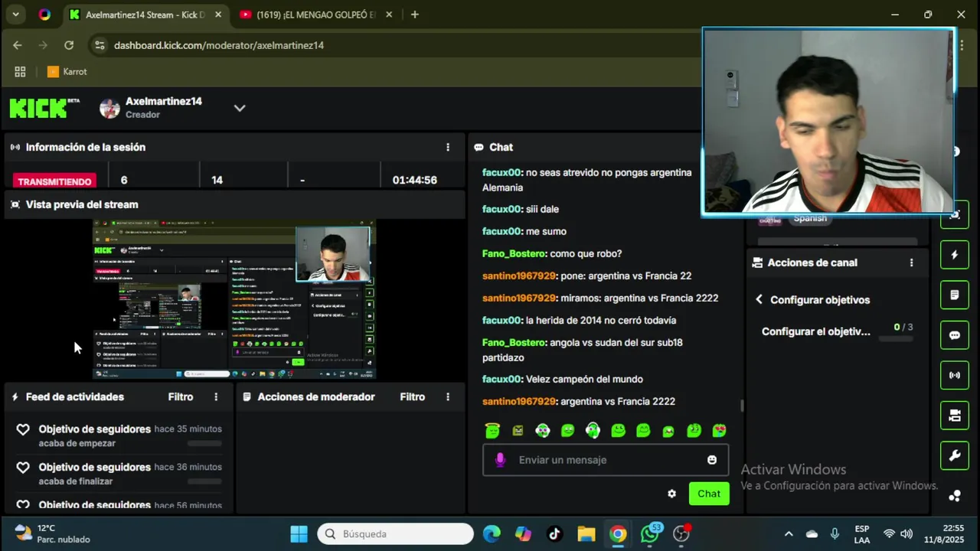Insert the heart-eyes crying emote
This screenshot has width=980, height=551.
[719, 431]
